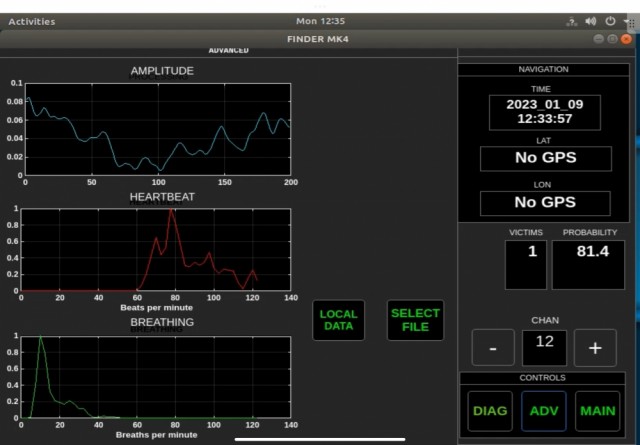Open the network status icon

coord(571,22)
